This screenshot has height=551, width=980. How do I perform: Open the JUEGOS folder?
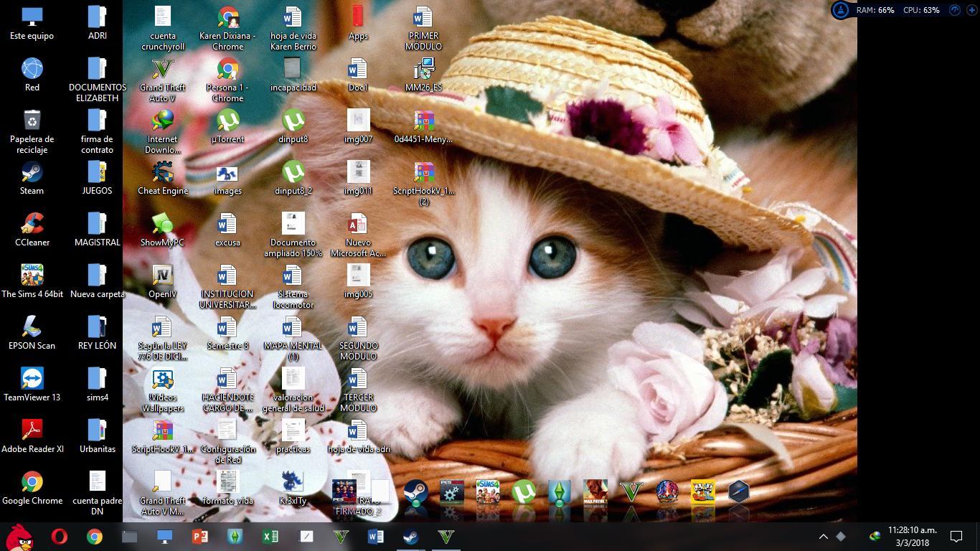(98, 177)
